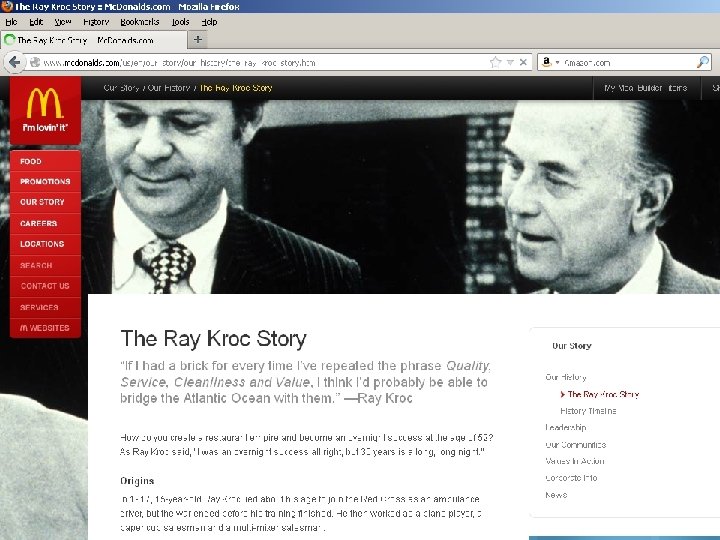Click the Leadership sidebar link

[566, 428]
